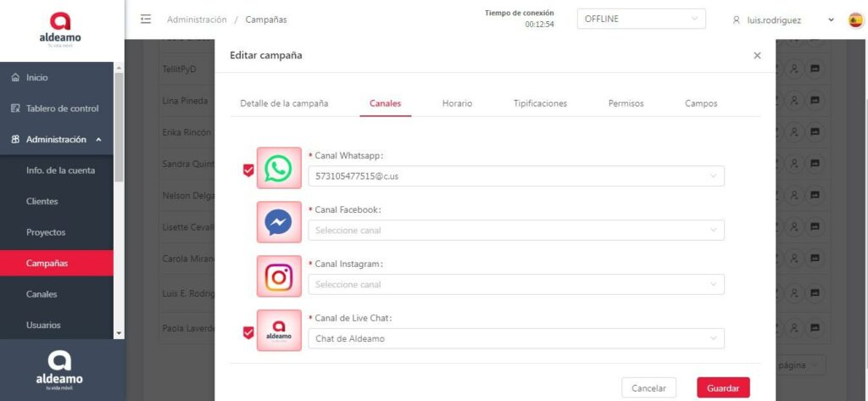This screenshot has width=868, height=401.
Task: Close the Editar campaña dialog
Action: [757, 55]
